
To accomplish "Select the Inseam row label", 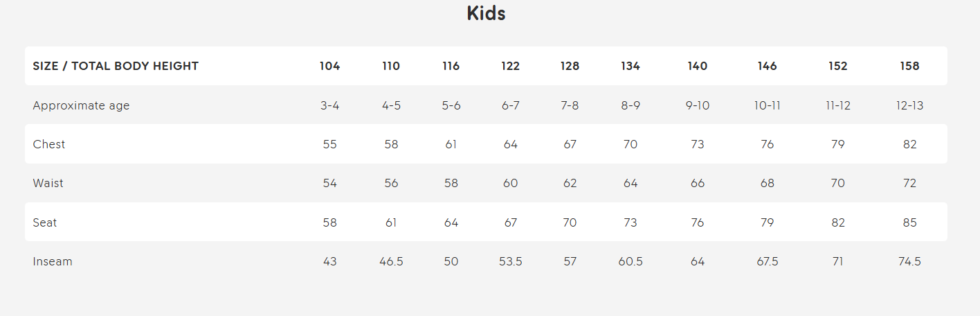I will (x=53, y=261).
